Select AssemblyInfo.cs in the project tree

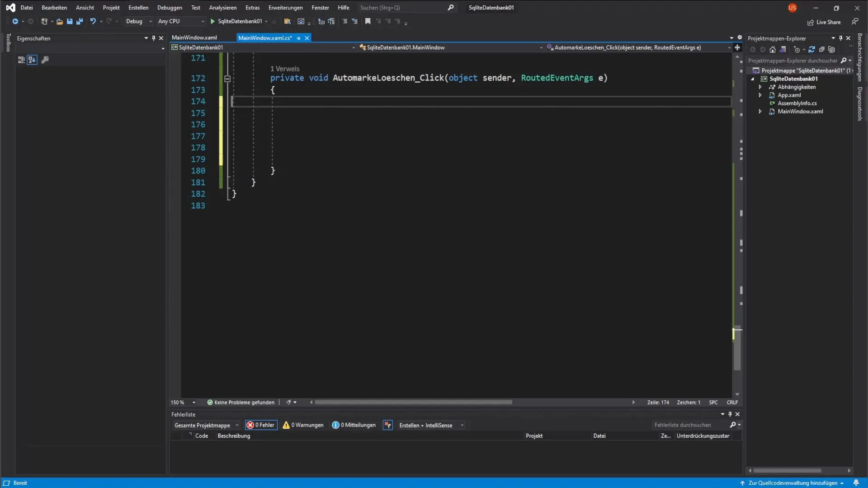[797, 103]
